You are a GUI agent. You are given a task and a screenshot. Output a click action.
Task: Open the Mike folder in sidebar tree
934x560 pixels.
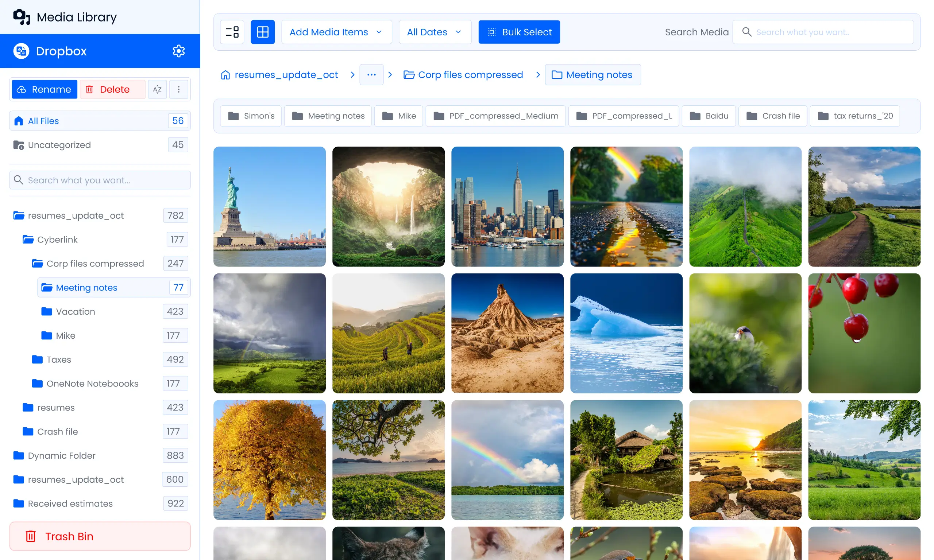click(114, 335)
